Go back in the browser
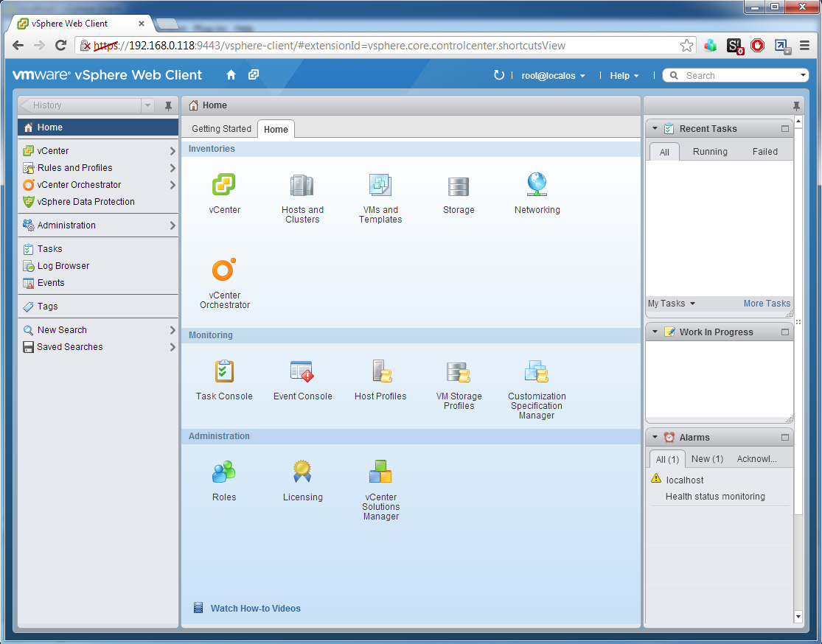This screenshot has width=822, height=644. coord(18,46)
